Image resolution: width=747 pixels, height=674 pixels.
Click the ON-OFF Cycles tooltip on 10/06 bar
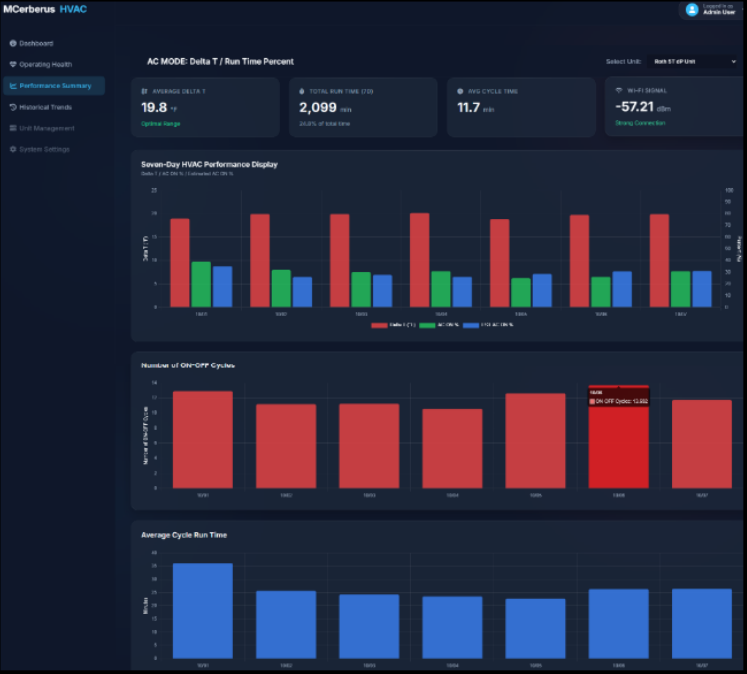618,397
